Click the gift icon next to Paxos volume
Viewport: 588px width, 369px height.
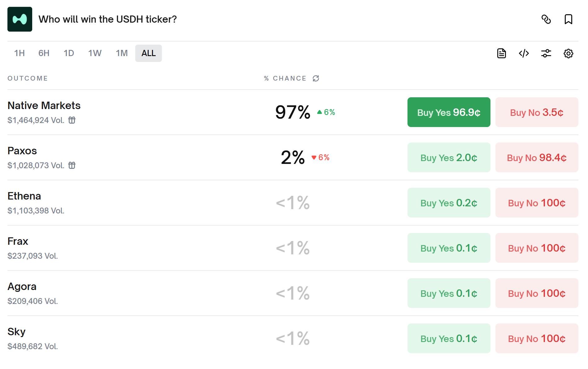pyautogui.click(x=72, y=165)
